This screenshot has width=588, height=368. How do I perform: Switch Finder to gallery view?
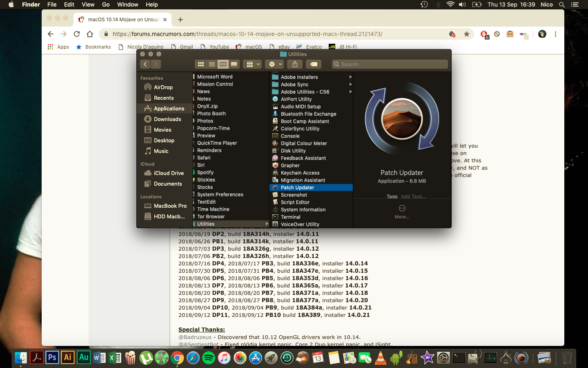234,64
